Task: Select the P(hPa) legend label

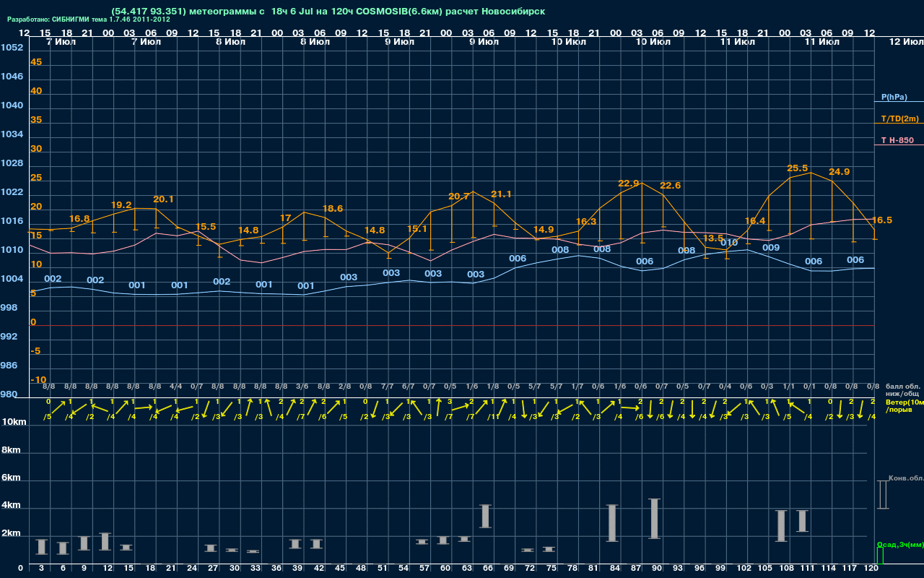Action: pyautogui.click(x=894, y=97)
